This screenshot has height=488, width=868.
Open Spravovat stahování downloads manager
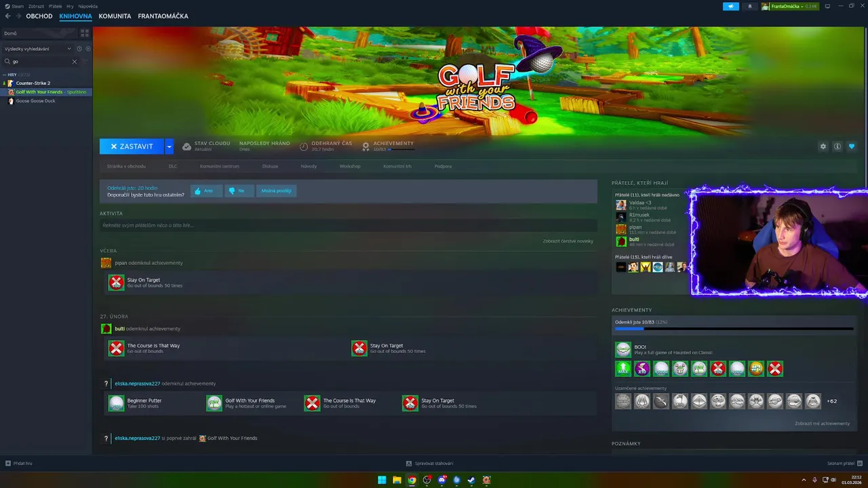pyautogui.click(x=430, y=464)
